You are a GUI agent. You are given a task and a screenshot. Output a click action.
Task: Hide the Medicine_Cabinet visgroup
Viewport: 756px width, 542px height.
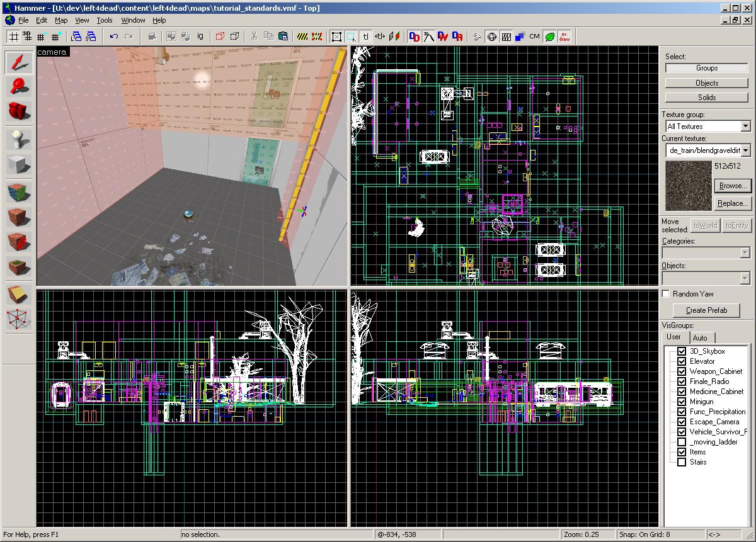(681, 392)
